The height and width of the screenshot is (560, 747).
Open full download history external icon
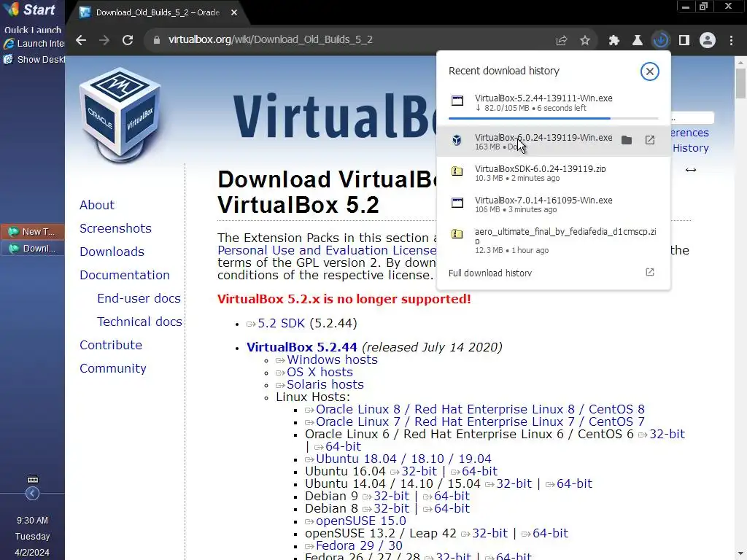[x=650, y=272]
